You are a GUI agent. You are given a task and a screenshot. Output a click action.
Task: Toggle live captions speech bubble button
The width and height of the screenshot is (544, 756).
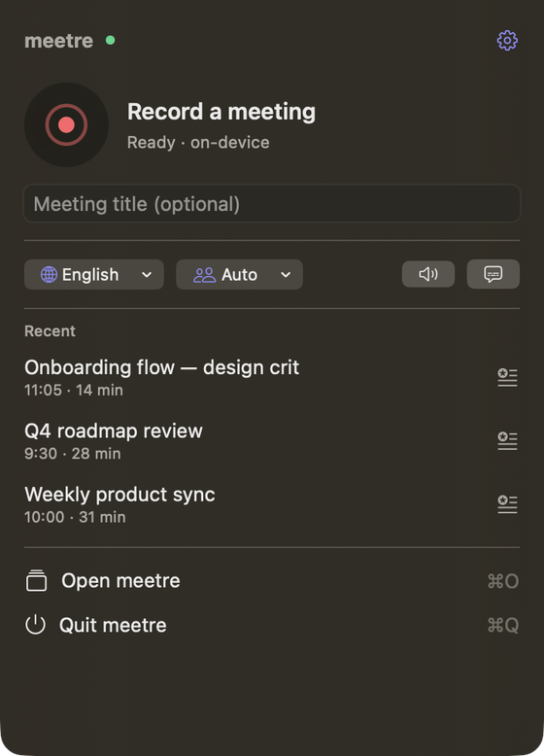pos(493,274)
